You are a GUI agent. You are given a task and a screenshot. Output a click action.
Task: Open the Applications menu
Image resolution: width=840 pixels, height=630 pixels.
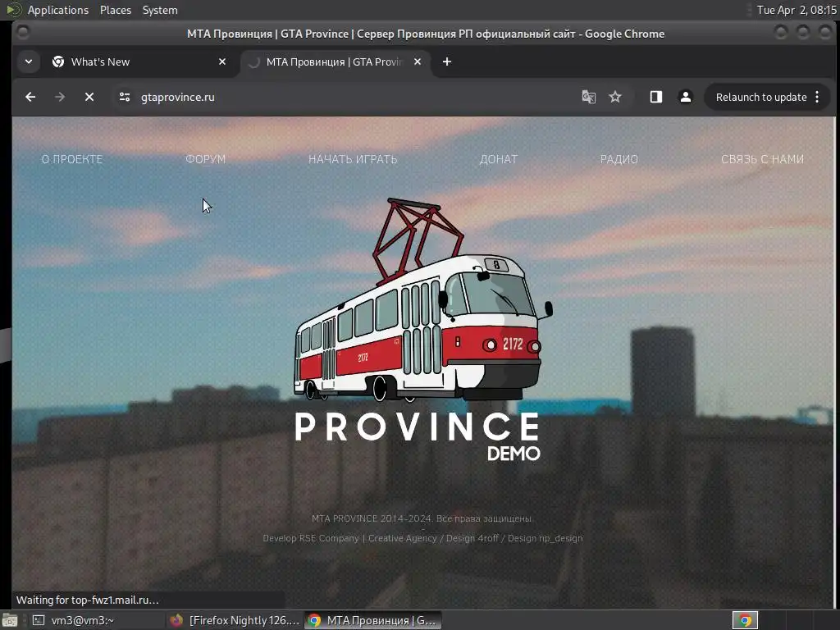click(x=58, y=10)
